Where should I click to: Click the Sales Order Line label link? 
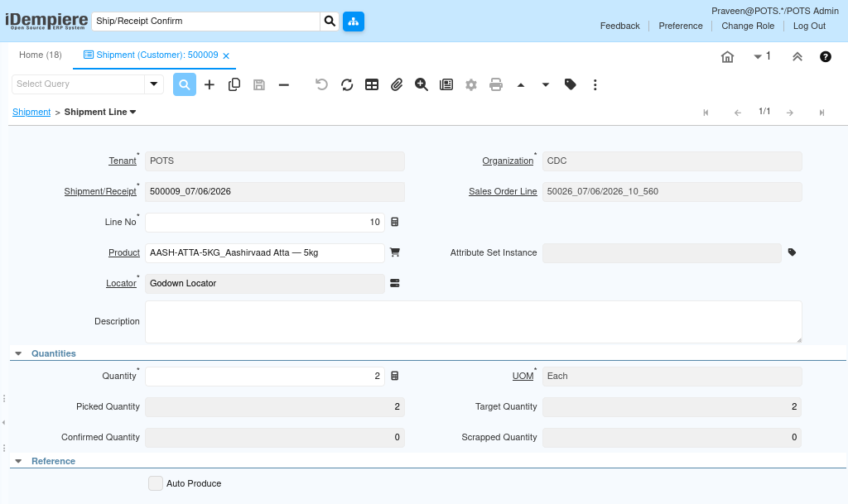503,191
